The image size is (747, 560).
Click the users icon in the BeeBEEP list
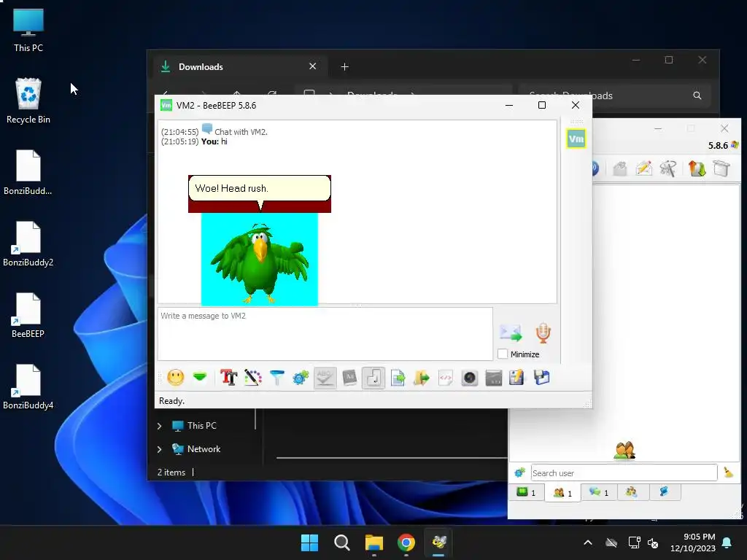click(x=624, y=450)
